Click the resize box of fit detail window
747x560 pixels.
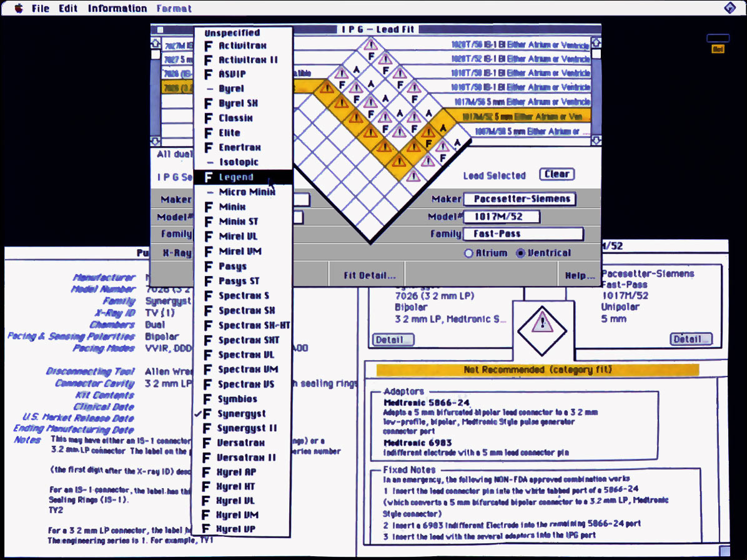click(724, 551)
